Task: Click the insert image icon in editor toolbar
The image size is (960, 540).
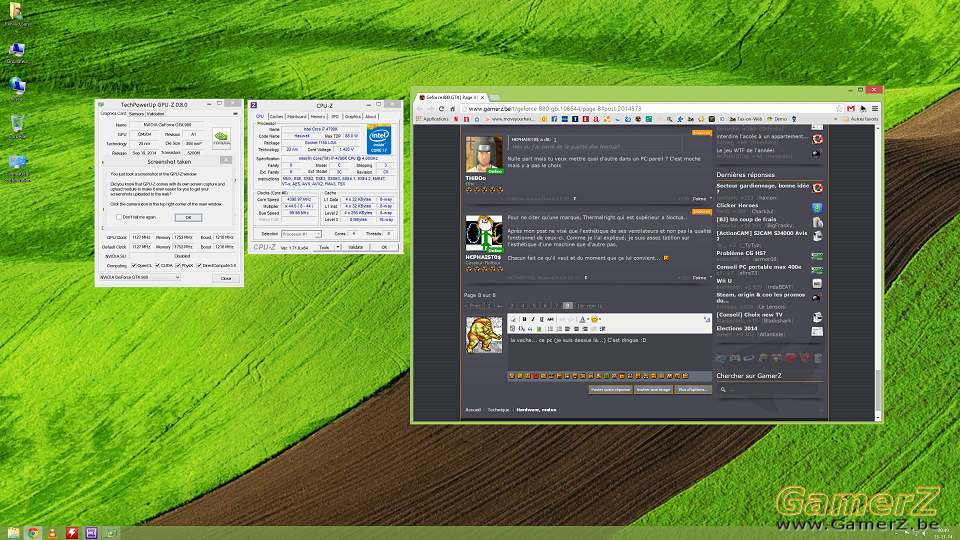Action: [x=539, y=329]
